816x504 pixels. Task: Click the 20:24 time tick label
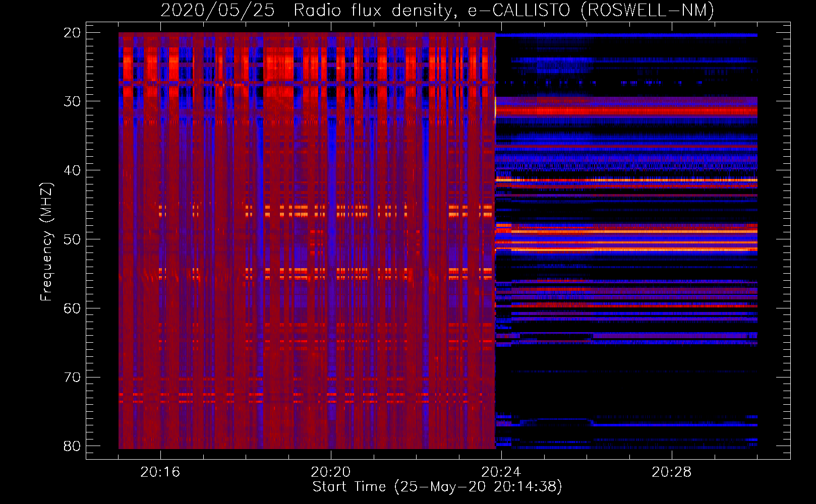tap(501, 472)
